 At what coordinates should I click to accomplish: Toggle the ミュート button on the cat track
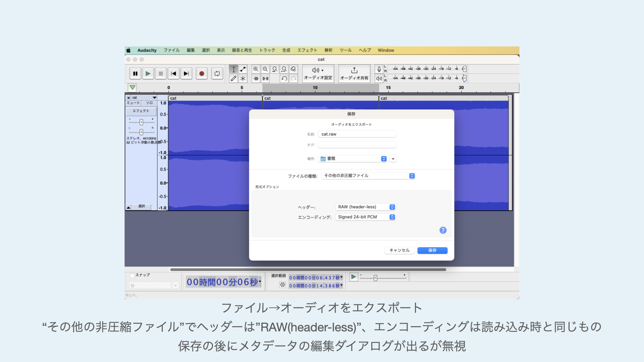tap(133, 103)
